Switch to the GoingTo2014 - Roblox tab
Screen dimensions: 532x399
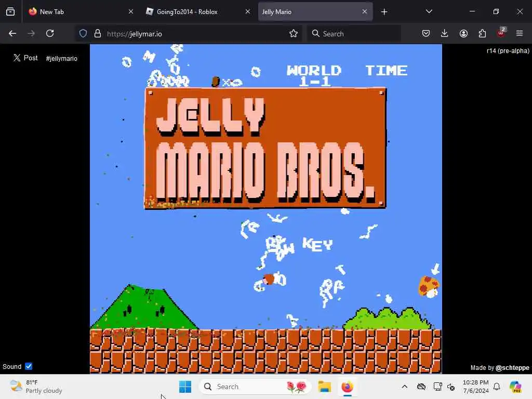point(198,11)
